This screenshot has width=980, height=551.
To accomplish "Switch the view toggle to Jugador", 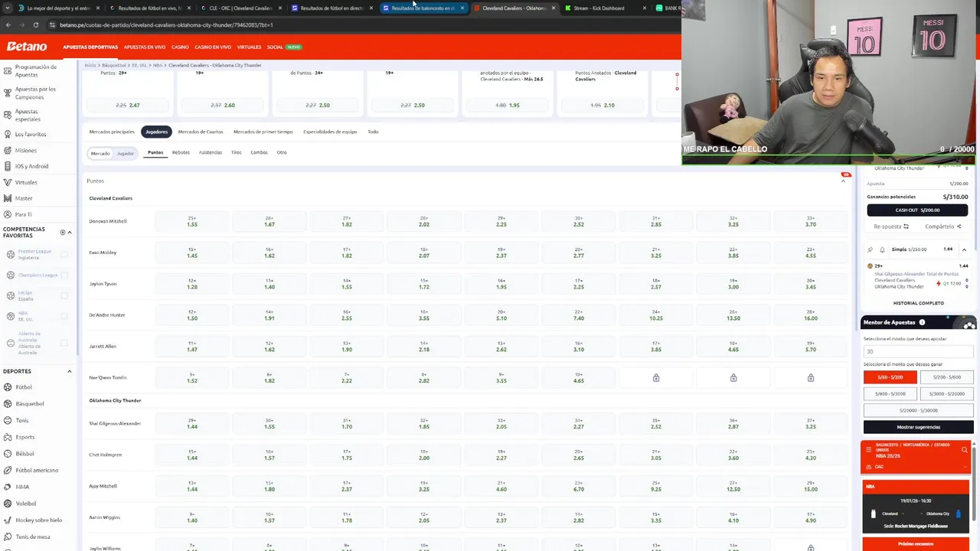I will (x=126, y=153).
